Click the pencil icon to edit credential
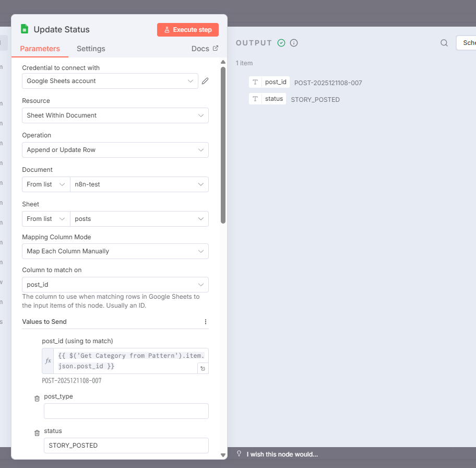The image size is (476, 468). point(205,81)
